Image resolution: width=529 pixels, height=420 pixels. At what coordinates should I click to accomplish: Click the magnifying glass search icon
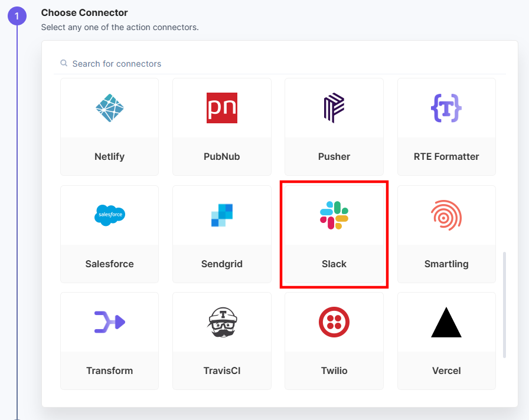tap(63, 63)
